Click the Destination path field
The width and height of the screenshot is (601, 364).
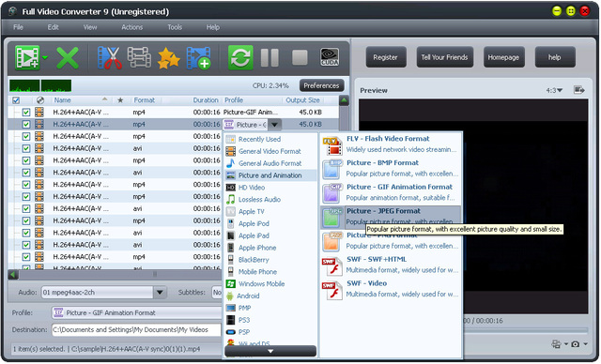pyautogui.click(x=136, y=330)
